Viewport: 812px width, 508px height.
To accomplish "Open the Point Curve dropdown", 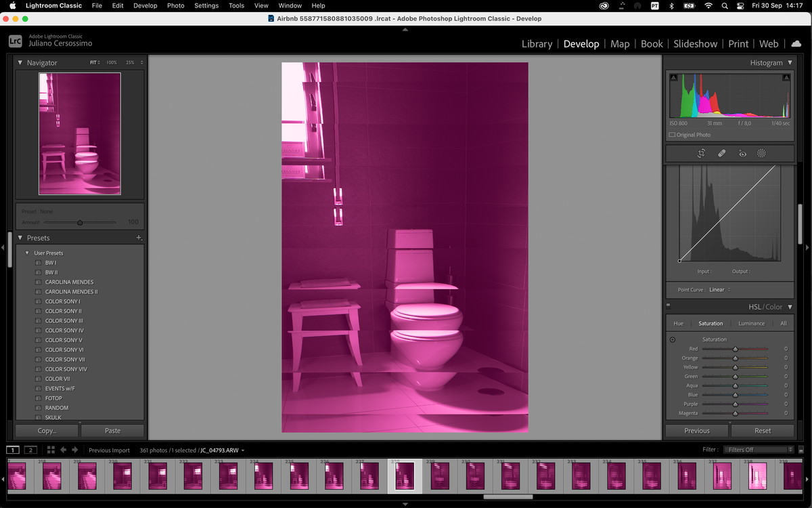I will [719, 290].
